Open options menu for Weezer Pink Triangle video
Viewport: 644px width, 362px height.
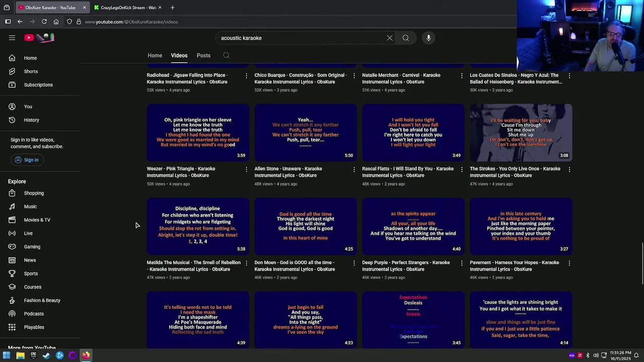pyautogui.click(x=246, y=170)
